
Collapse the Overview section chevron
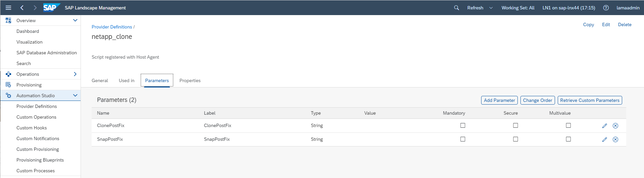pos(75,20)
